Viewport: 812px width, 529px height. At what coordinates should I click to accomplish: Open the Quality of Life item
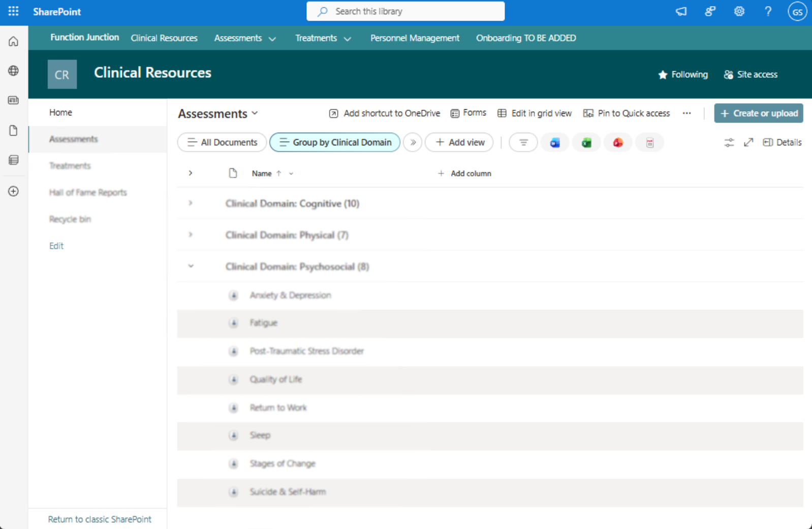276,380
